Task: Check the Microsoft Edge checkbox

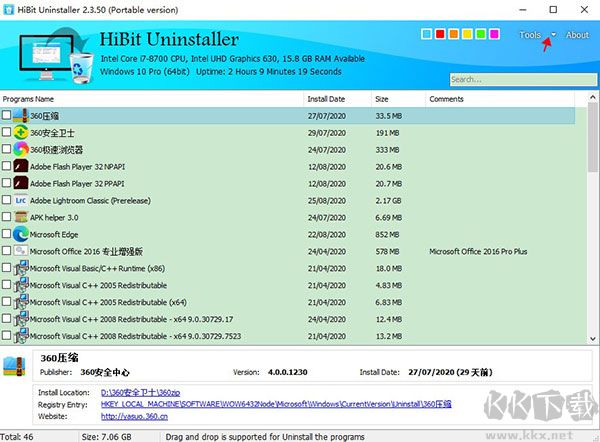Action: pyautogui.click(x=6, y=233)
